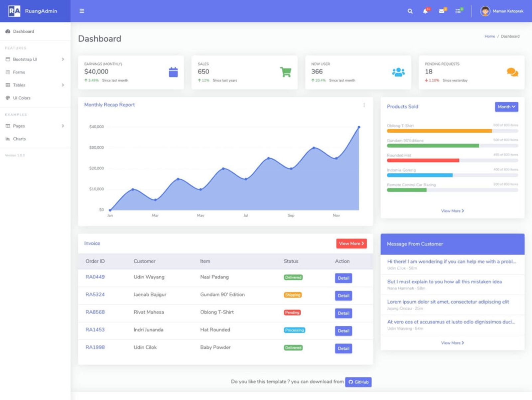Open order ID RA1998 link
This screenshot has height=400, width=532.
pyautogui.click(x=95, y=347)
